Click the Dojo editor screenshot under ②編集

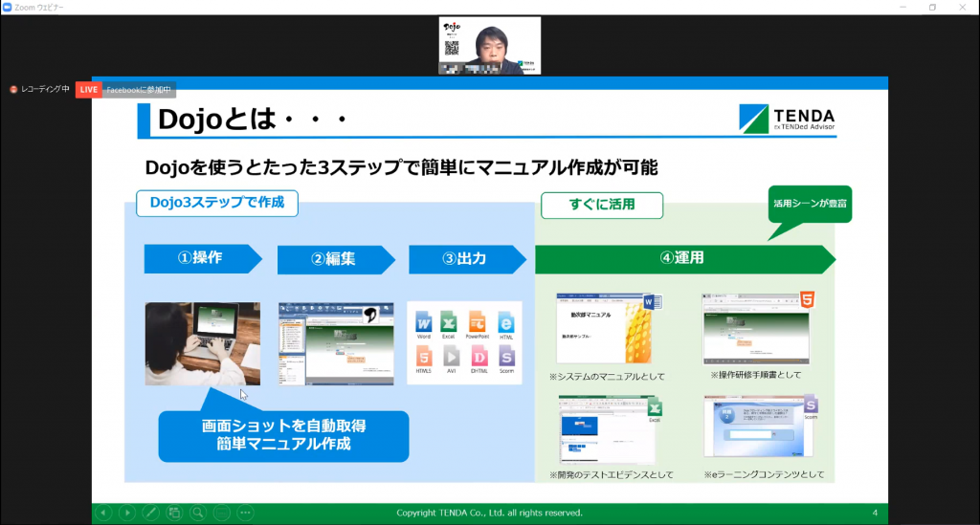[336, 344]
